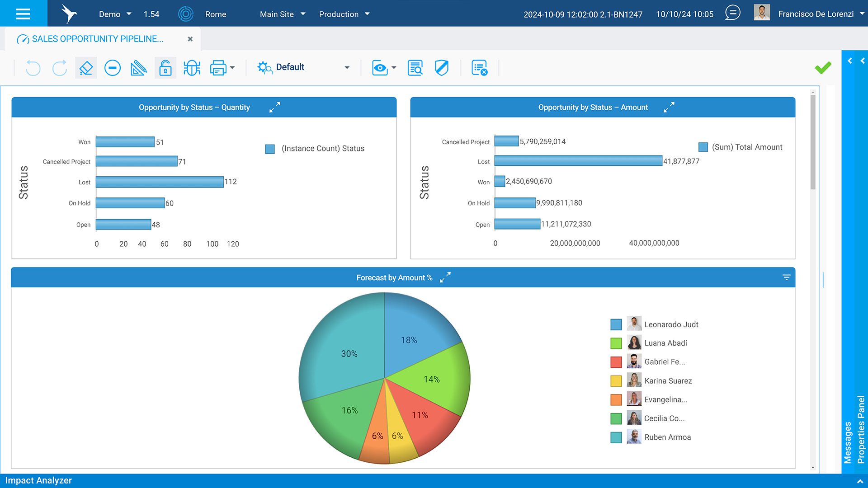This screenshot has width=868, height=488.
Task: Click the list with X icon
Action: [x=479, y=68]
